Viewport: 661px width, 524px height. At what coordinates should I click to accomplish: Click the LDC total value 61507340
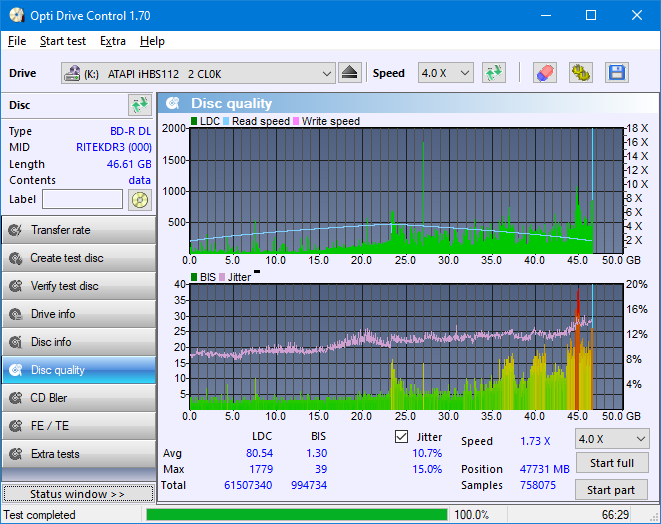pyautogui.click(x=248, y=485)
